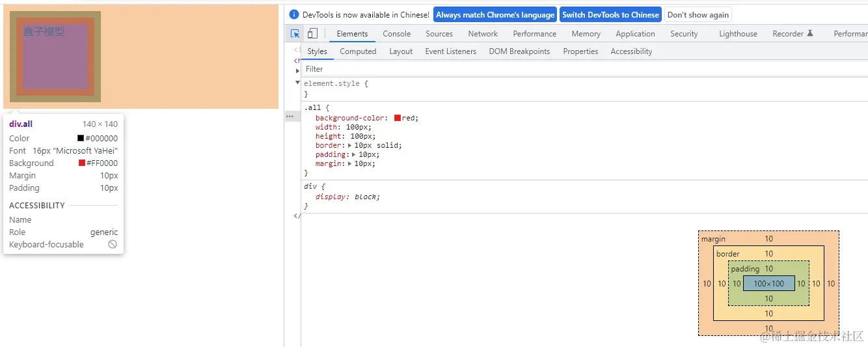Click the padding-right 10 value in box model
The image size is (868, 347).
point(801,284)
